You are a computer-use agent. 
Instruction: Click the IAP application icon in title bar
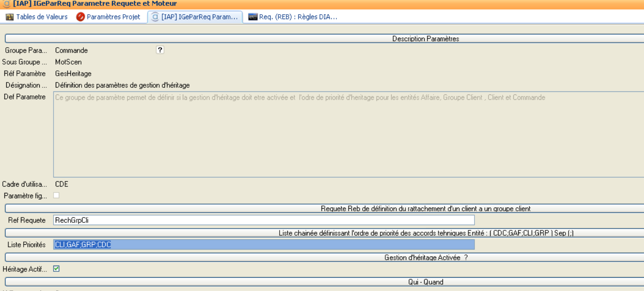7,4
